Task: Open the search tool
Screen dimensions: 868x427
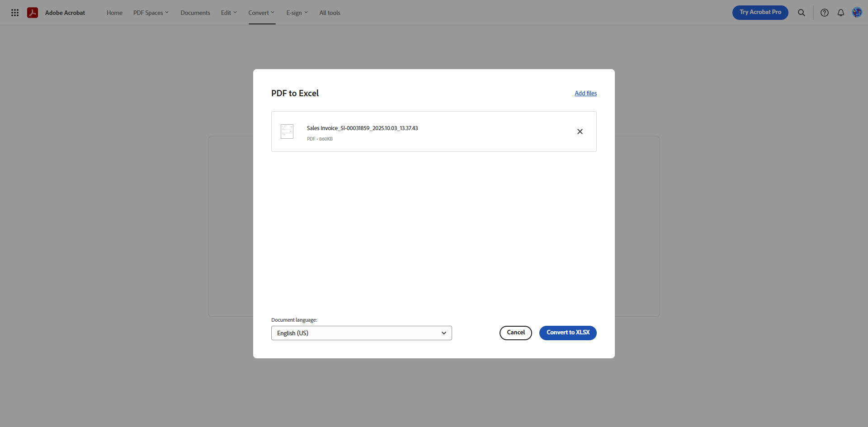Action: (801, 12)
